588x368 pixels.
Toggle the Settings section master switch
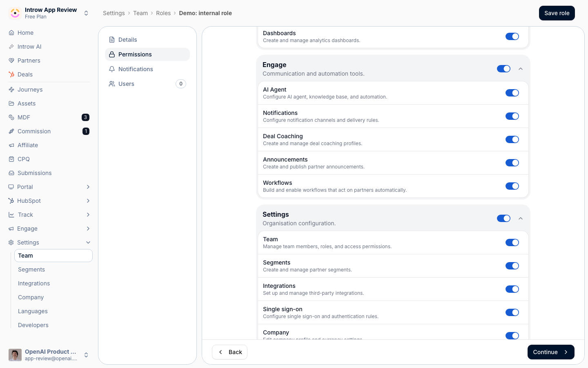click(503, 218)
